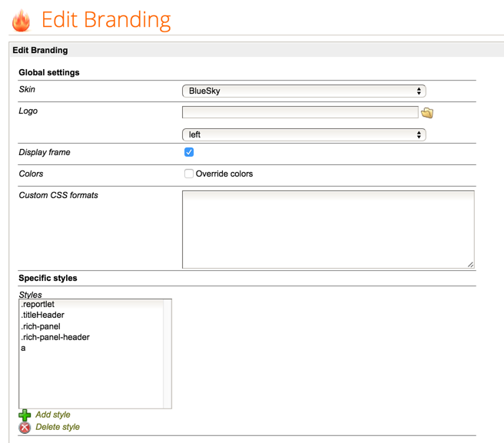Viewport: 504px width, 443px height.
Task: Pick .rich-panel-header from the Styles list
Action: 55,337
